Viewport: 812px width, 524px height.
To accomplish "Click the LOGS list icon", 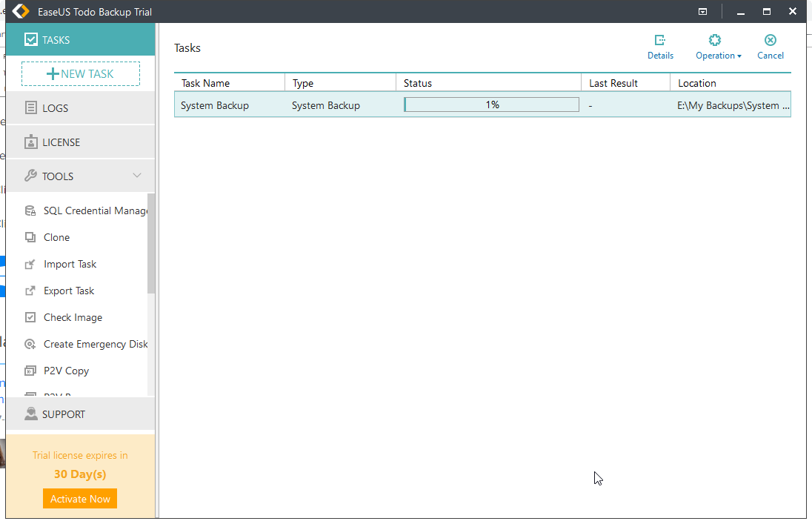I will 31,107.
